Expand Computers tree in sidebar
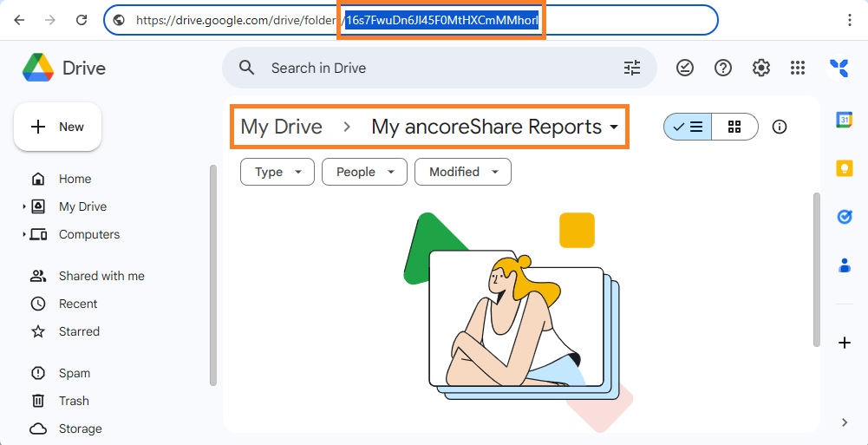The image size is (868, 445). pos(24,235)
